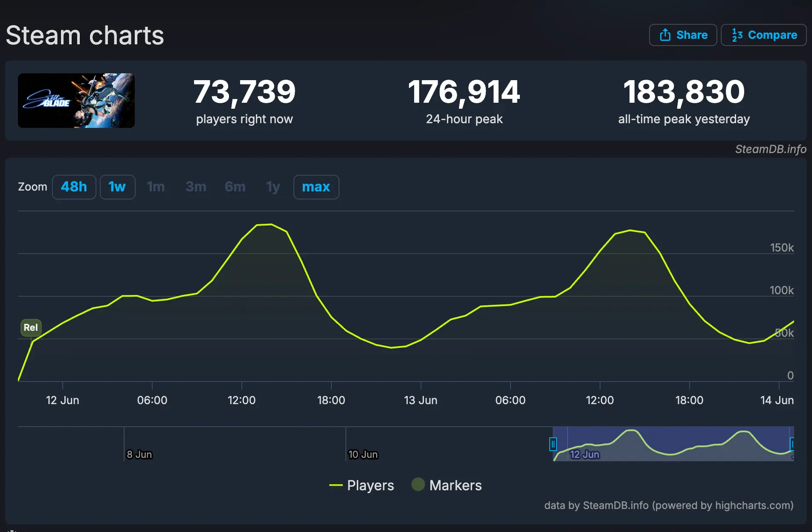Screen dimensions: 812x532
Task: Click the SteamDB.info credit text
Action: [771, 149]
